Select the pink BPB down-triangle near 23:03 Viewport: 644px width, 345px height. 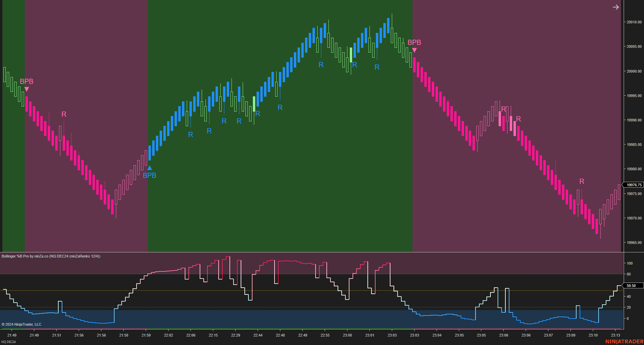point(414,51)
